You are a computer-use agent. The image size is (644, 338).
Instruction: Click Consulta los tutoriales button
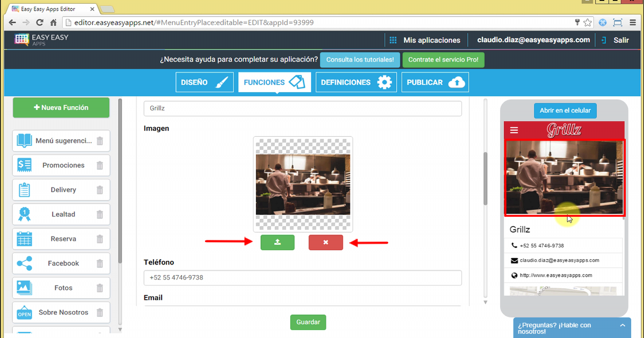(360, 60)
